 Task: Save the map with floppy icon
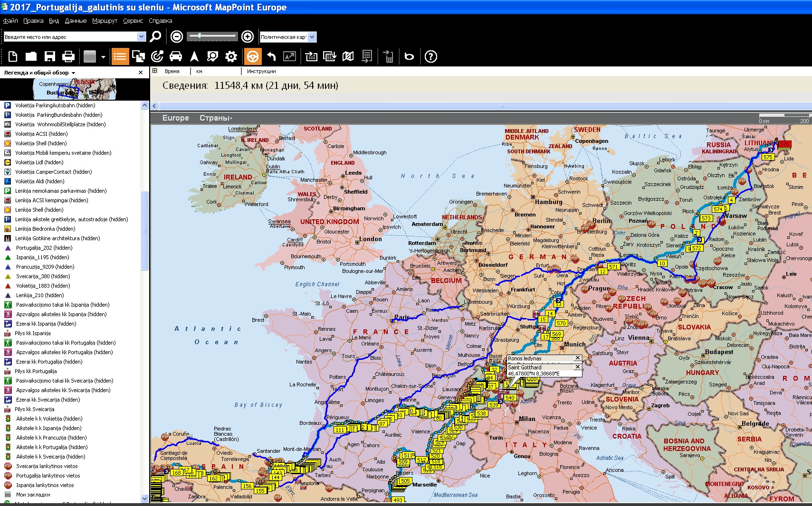(x=50, y=56)
